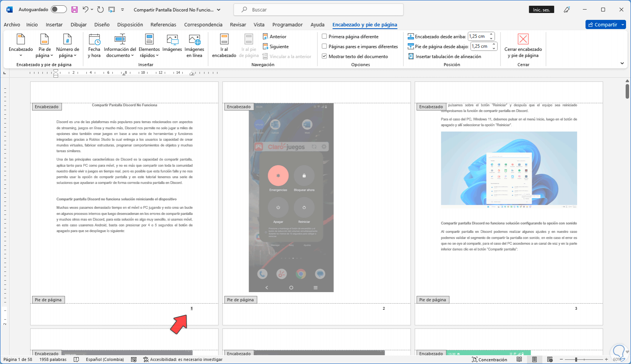Click zoom in plus button
Viewport: 631px width, 364px height.
coord(606,360)
